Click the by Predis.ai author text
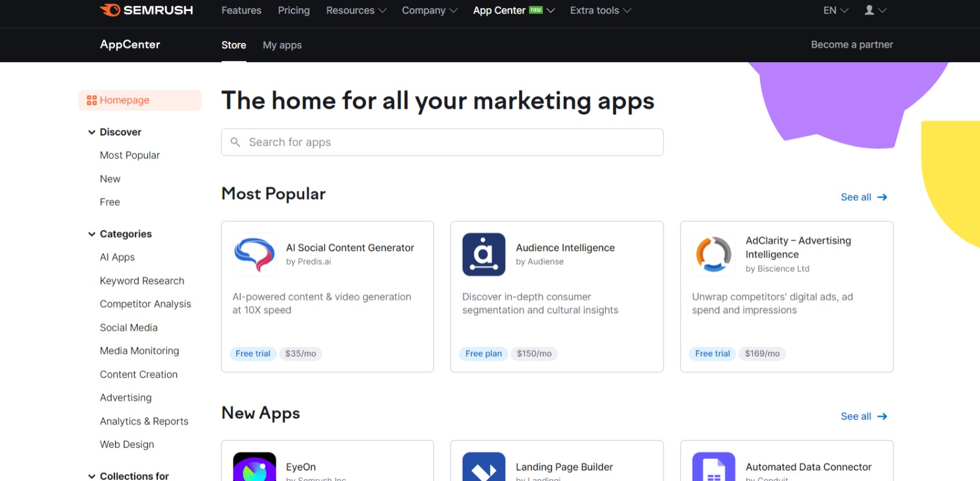The image size is (980, 481). [x=308, y=261]
